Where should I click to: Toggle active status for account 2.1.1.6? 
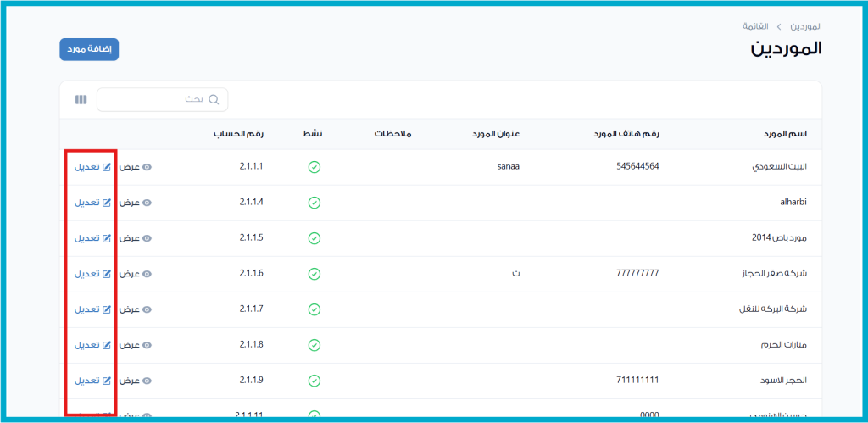314,274
